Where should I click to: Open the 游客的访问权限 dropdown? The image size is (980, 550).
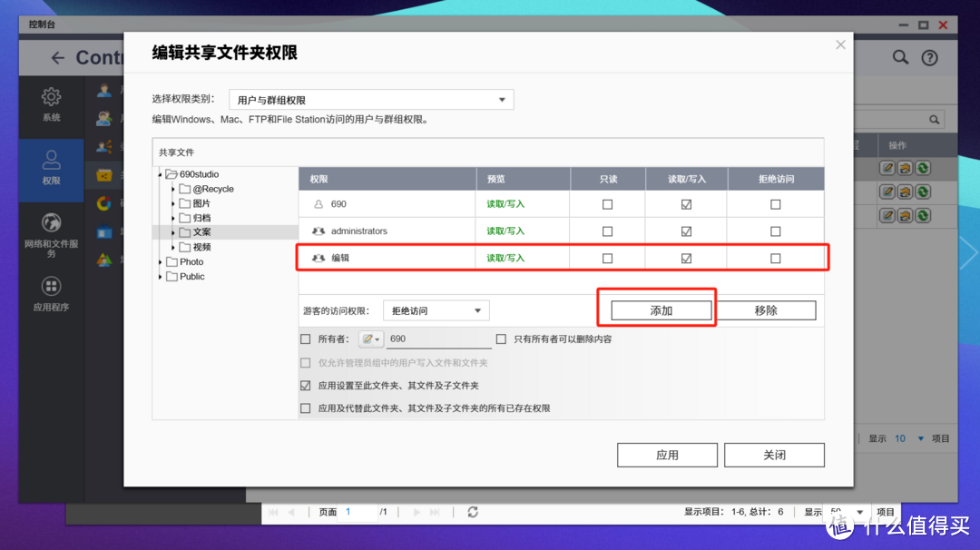point(436,309)
